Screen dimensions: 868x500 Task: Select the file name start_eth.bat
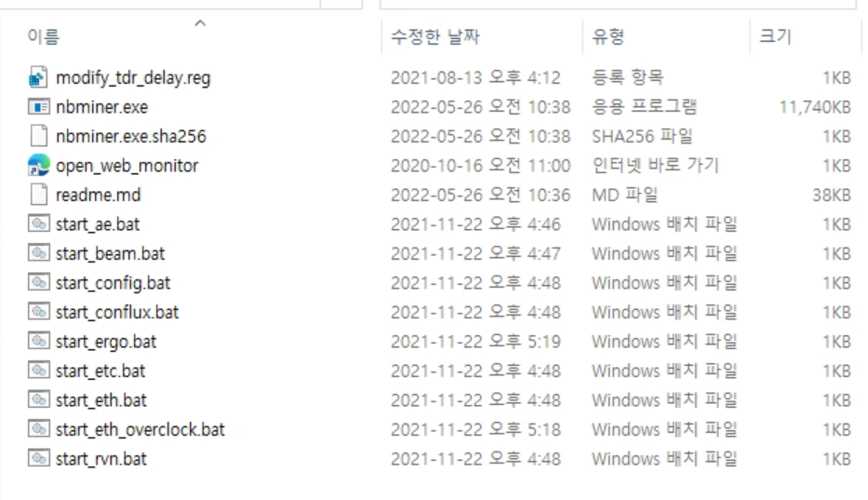tap(100, 399)
